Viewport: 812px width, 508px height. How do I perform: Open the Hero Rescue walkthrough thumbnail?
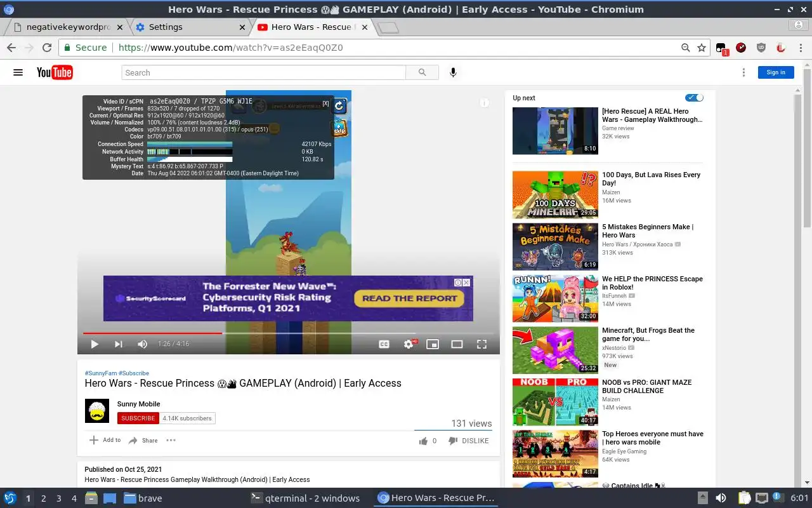tap(555, 131)
